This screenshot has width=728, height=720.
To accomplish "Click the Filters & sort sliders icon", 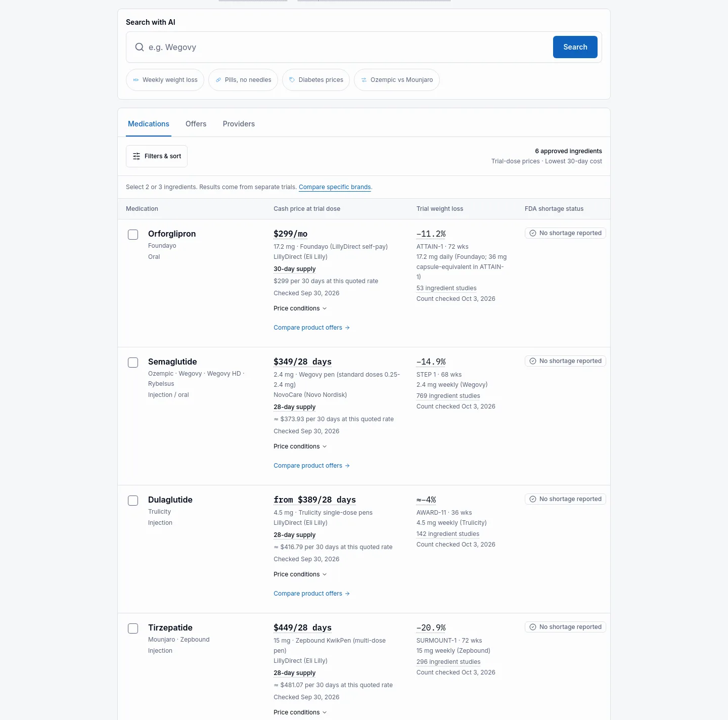I will coord(136,156).
